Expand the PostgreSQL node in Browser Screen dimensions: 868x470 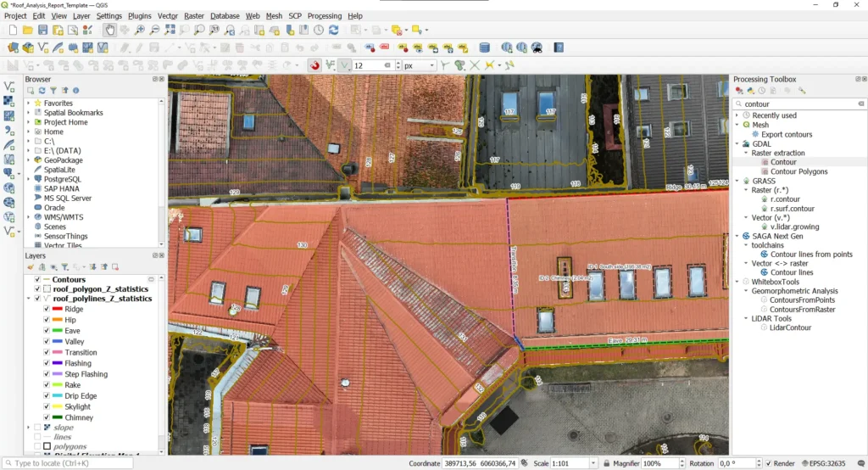tap(28, 179)
